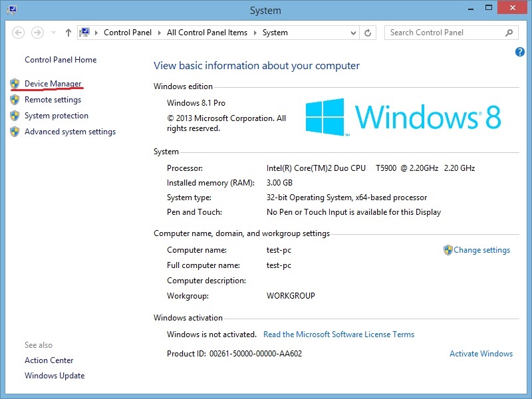532x399 pixels.
Task: Open Help with the question mark icon
Action: pyautogui.click(x=519, y=52)
